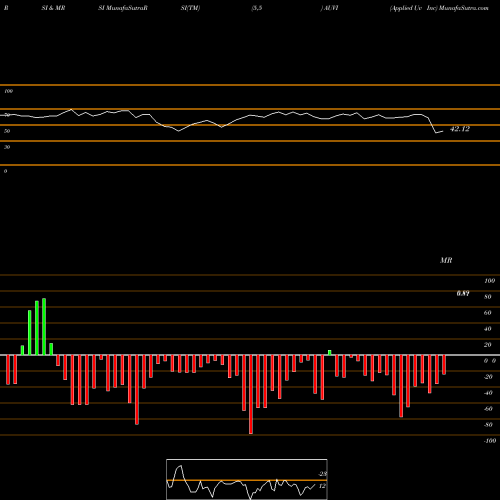The image size is (500, 500).
Task: Click the RSI value label 42.12
Action: pos(460,129)
